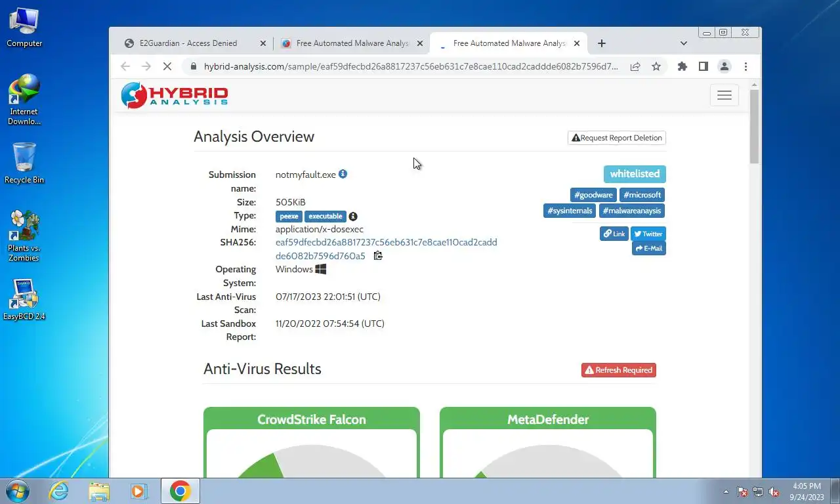Open the Recycle Bin icon

[x=24, y=164]
